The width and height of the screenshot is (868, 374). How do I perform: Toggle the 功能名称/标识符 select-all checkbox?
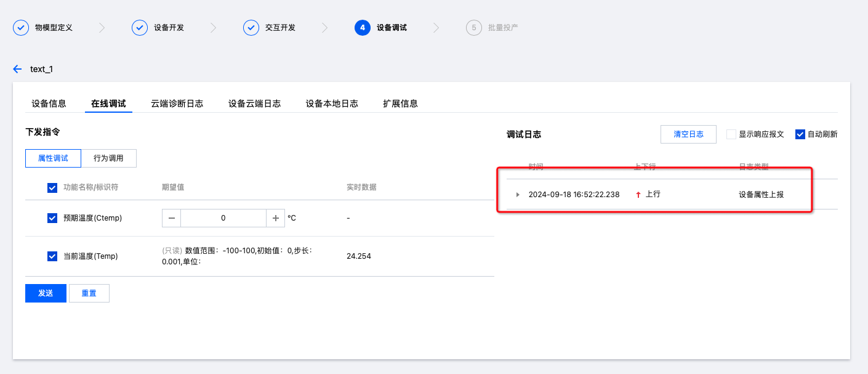click(52, 188)
